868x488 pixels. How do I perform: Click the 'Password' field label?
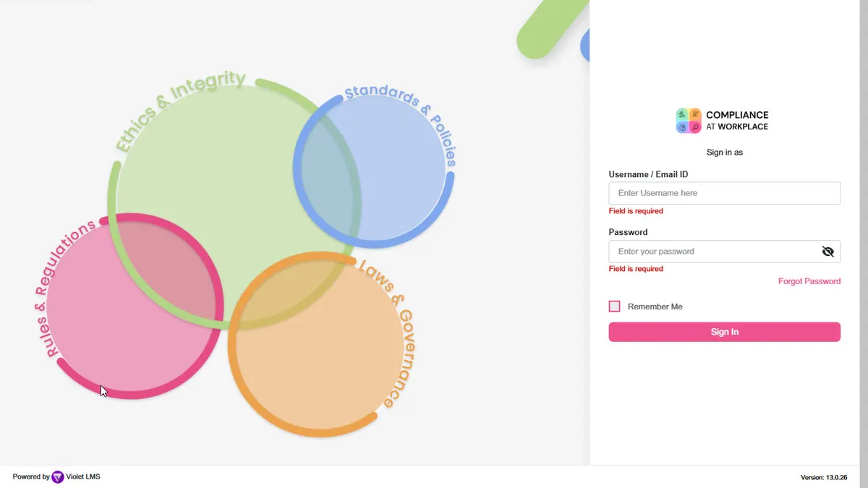[628, 232]
